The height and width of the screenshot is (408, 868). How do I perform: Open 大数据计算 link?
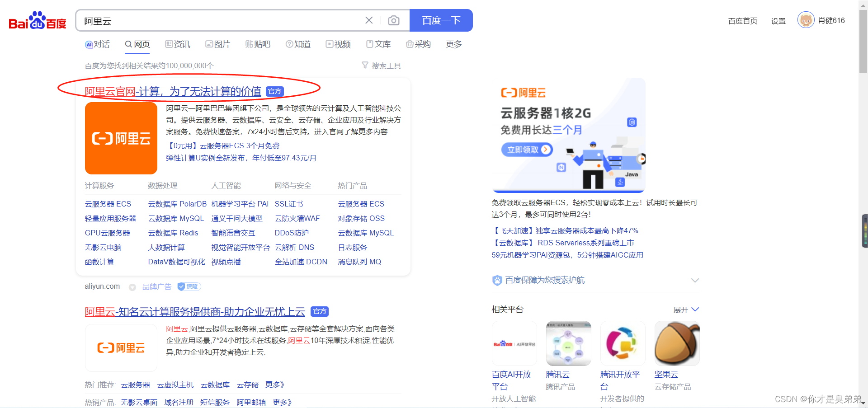[x=166, y=247]
